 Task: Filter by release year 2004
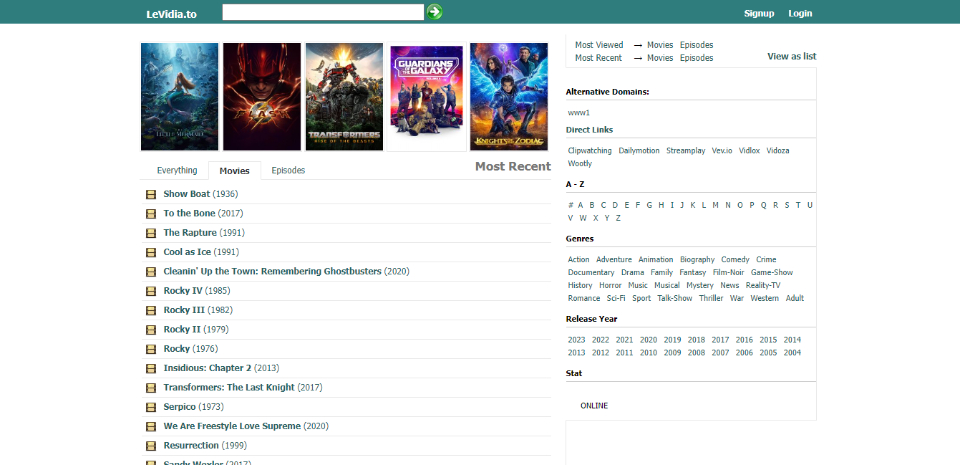(x=792, y=352)
